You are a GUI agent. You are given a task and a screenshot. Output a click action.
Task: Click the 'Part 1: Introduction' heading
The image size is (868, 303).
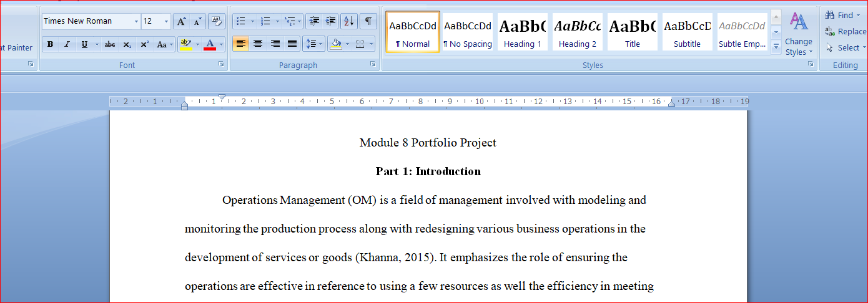pyautogui.click(x=428, y=171)
